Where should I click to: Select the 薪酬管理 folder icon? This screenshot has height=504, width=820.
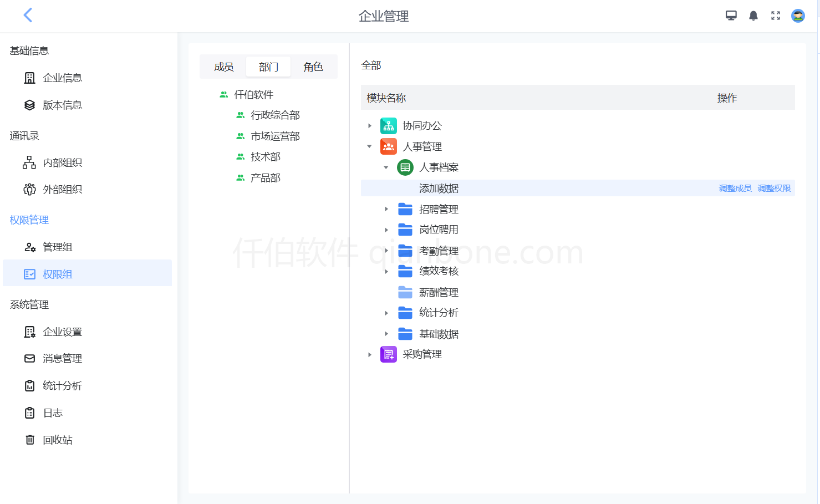[404, 292]
